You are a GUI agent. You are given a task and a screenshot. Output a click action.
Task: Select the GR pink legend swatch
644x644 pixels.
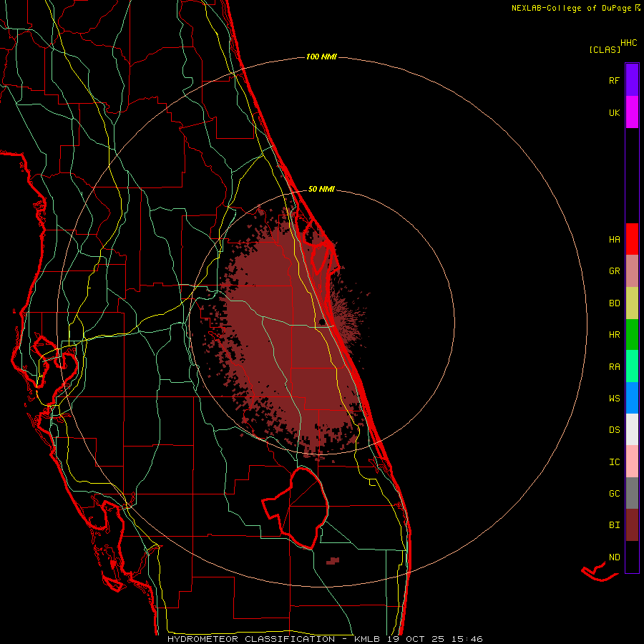tap(632, 271)
